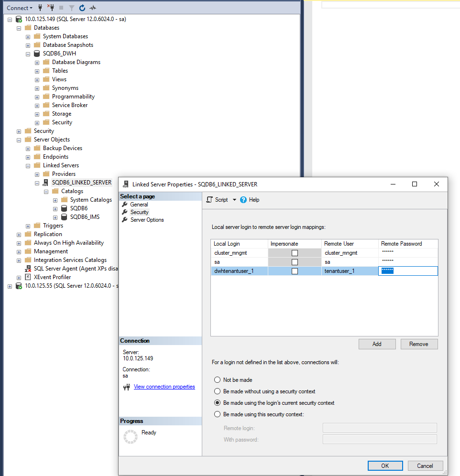460x476 pixels.
Task: Select the Not be made radio button
Action: pos(218,379)
